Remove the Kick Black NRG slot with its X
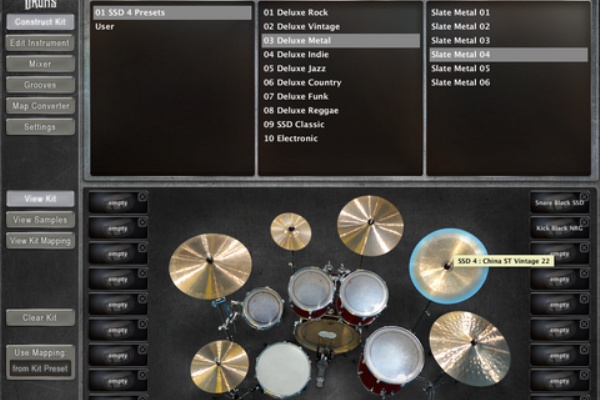The image size is (600, 400). click(584, 222)
